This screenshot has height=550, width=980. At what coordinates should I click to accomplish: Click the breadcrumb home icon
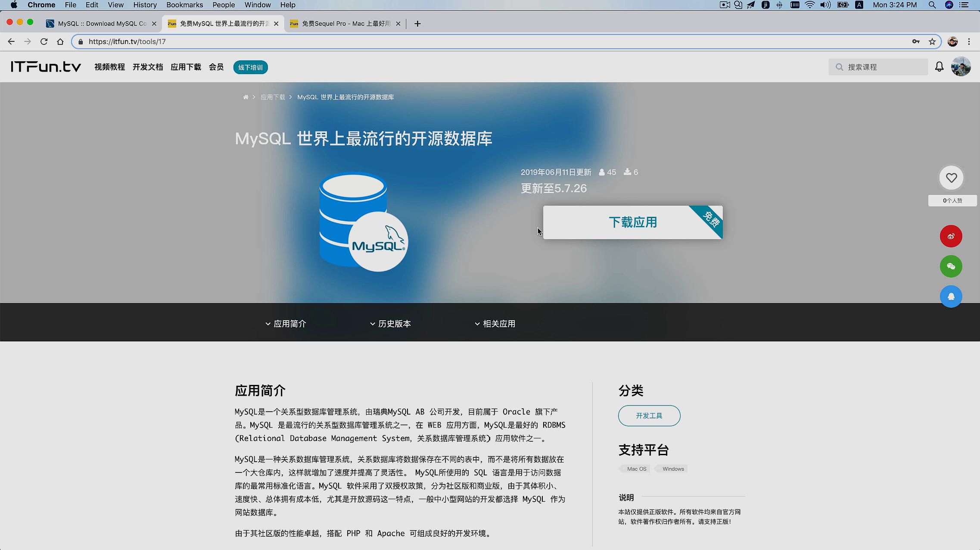click(246, 97)
